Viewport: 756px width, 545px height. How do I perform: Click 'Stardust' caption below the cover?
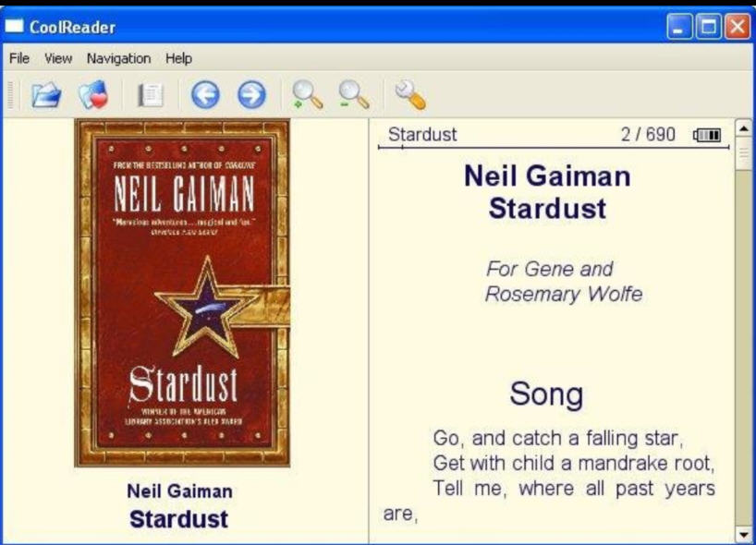point(179,519)
